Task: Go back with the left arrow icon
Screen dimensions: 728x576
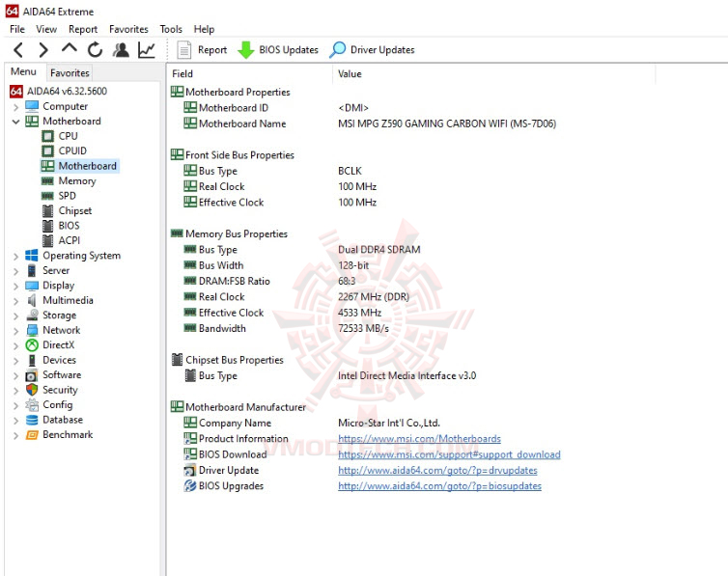Action: (x=18, y=49)
